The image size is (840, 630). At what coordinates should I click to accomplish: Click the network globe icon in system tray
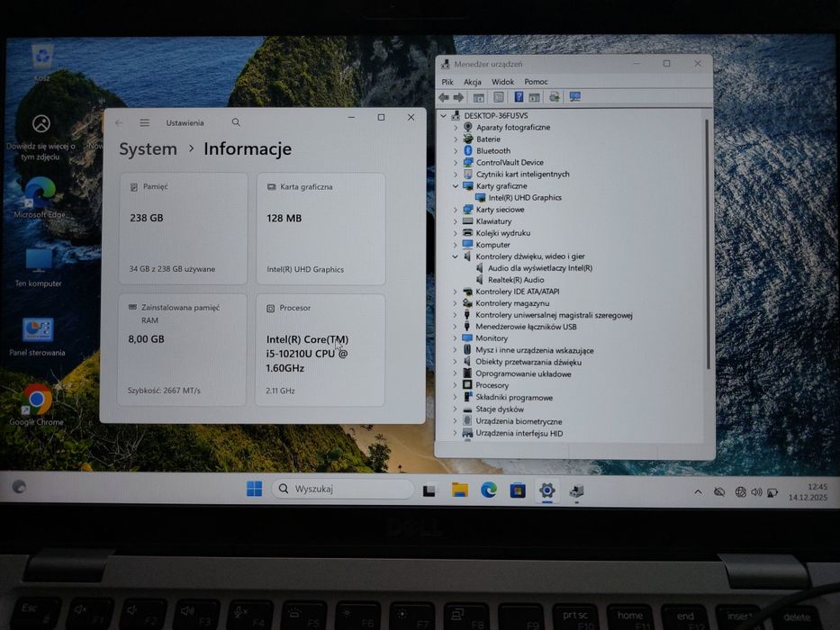pos(740,491)
